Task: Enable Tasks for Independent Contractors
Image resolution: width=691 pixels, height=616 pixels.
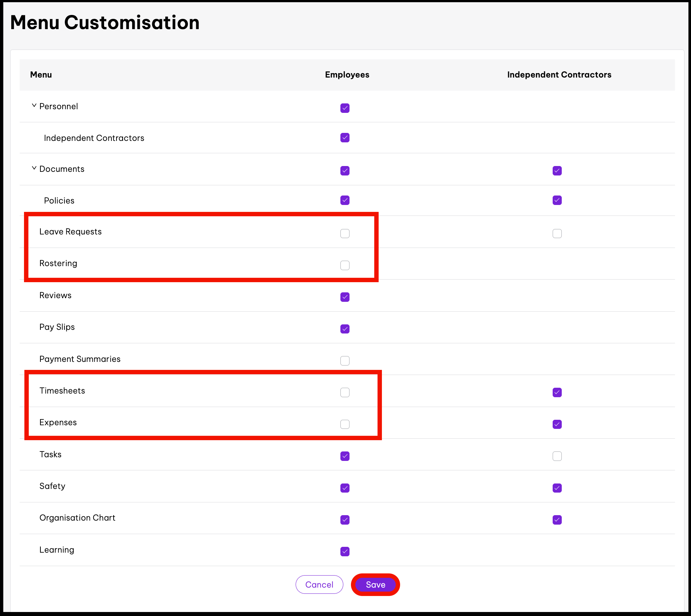Action: pos(557,456)
